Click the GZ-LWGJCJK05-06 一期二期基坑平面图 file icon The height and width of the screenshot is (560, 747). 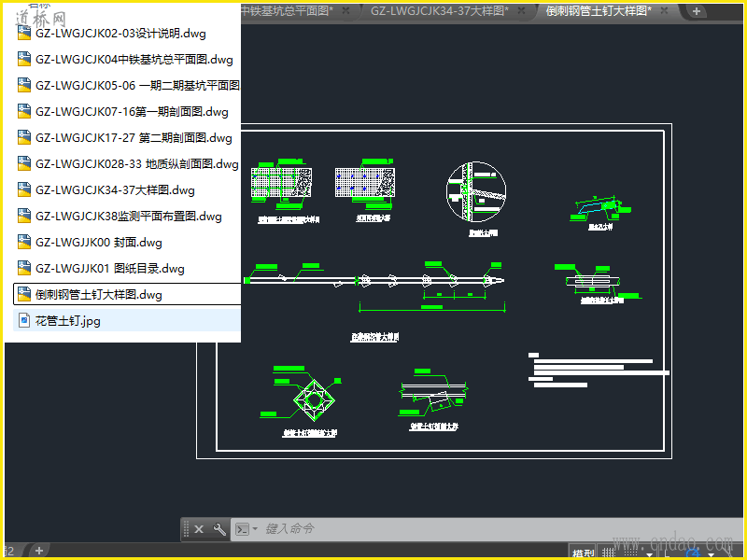[x=24, y=85]
